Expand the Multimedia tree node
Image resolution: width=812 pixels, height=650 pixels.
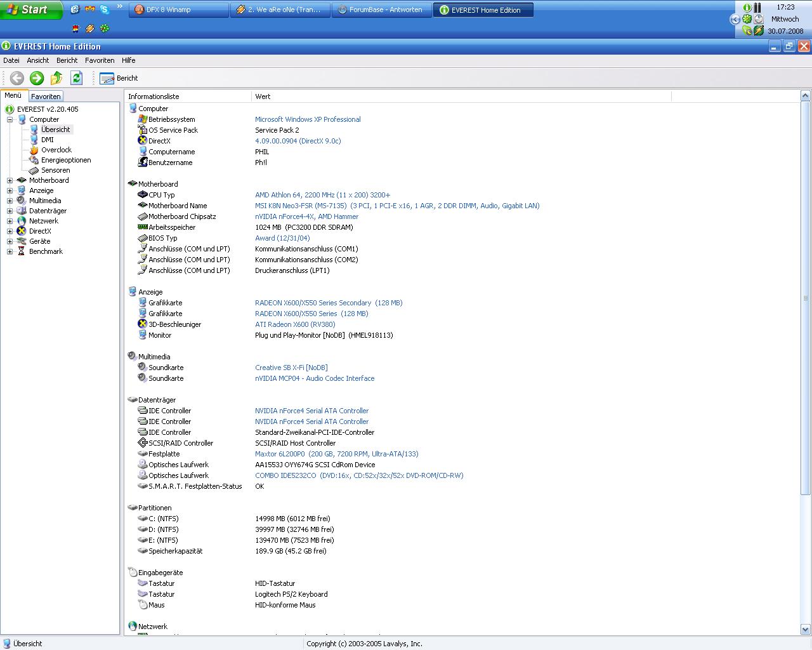10,201
